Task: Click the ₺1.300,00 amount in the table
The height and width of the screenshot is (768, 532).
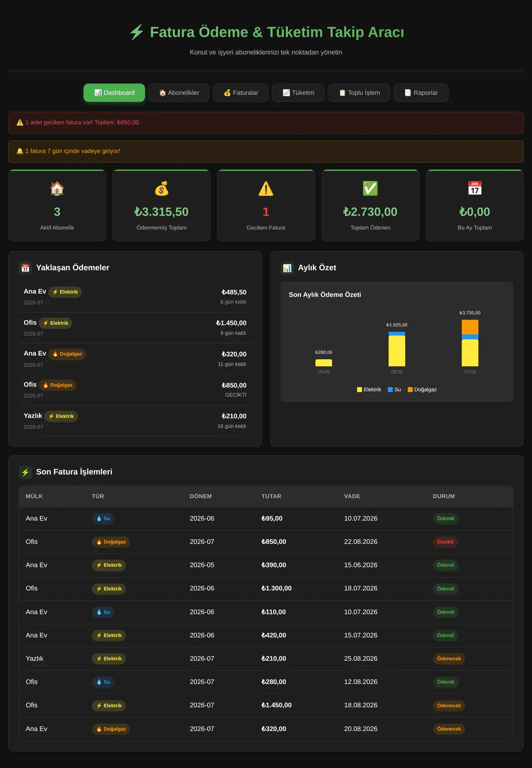Action: pos(277,588)
